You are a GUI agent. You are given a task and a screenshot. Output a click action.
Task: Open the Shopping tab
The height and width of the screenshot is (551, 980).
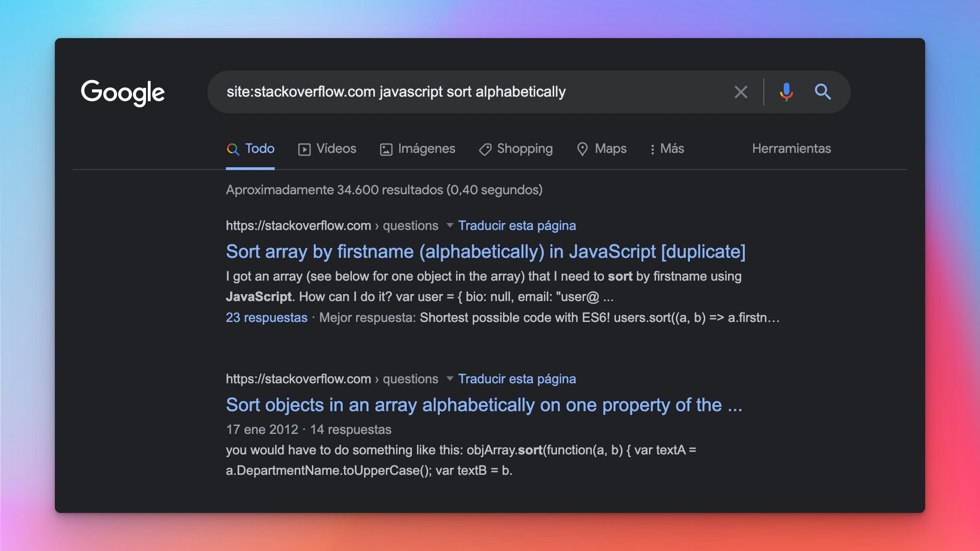pos(516,149)
